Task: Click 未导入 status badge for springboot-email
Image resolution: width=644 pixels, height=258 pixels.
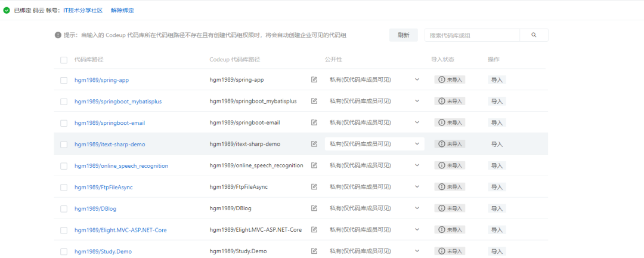Action: (450, 122)
